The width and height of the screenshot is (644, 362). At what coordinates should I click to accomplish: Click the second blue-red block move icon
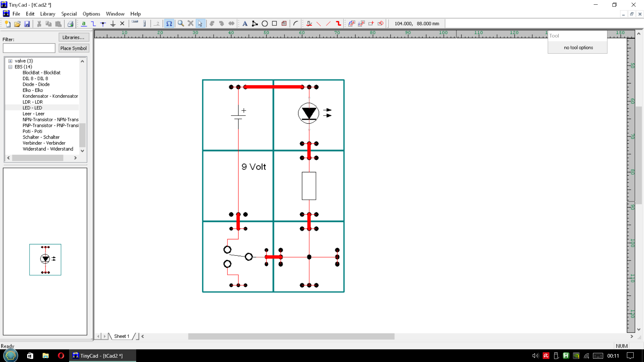(361, 24)
